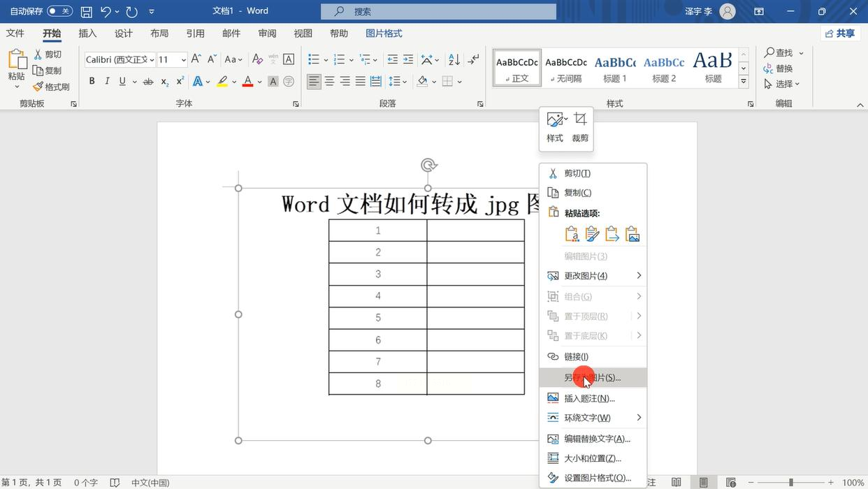
Task: Toggle Subscript formatting
Action: coord(164,82)
